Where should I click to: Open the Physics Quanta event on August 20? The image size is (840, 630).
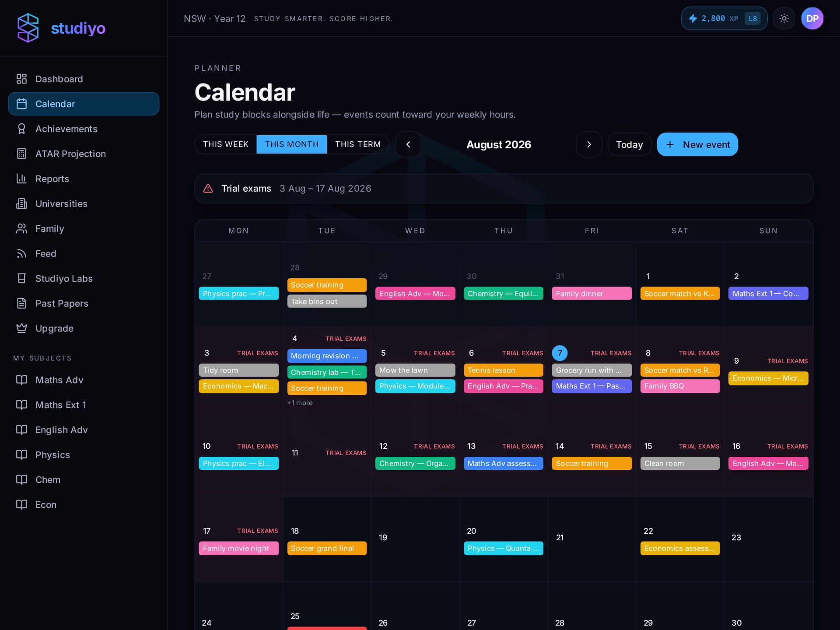click(503, 548)
